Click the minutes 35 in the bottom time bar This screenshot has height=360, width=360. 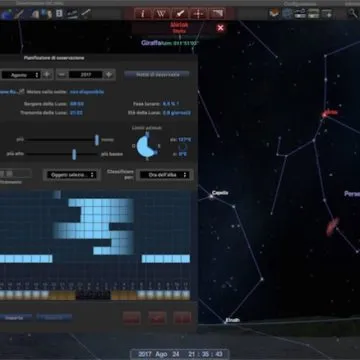[205, 354]
